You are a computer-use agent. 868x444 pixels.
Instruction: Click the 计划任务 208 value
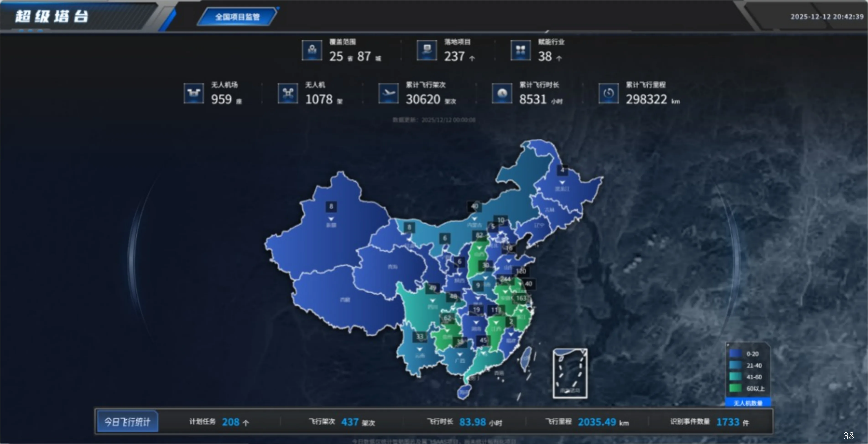(231, 422)
